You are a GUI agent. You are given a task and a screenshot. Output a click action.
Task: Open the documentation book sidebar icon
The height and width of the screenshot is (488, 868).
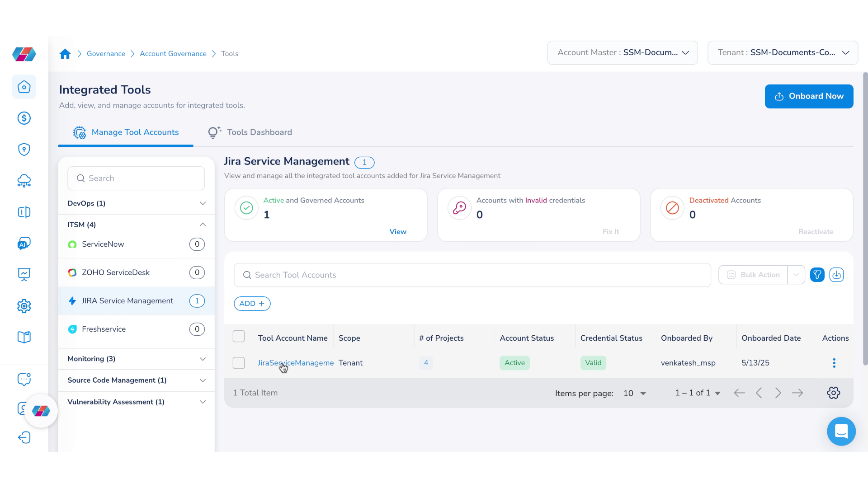tap(24, 337)
